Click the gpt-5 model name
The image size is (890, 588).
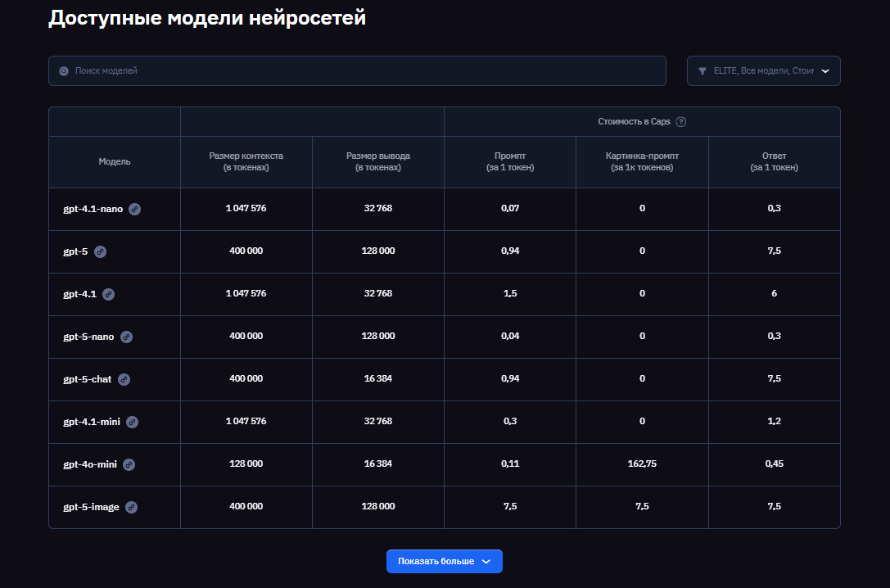pos(75,252)
